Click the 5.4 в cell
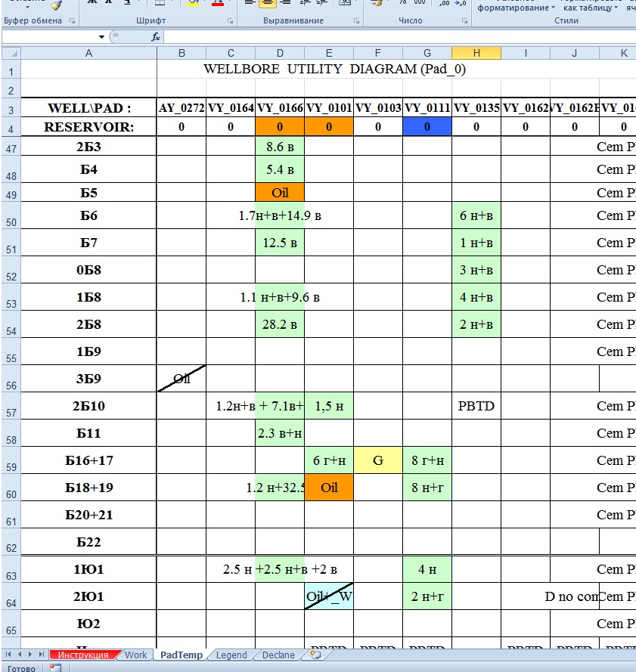Viewport: 636px width, 672px height. coord(280,169)
